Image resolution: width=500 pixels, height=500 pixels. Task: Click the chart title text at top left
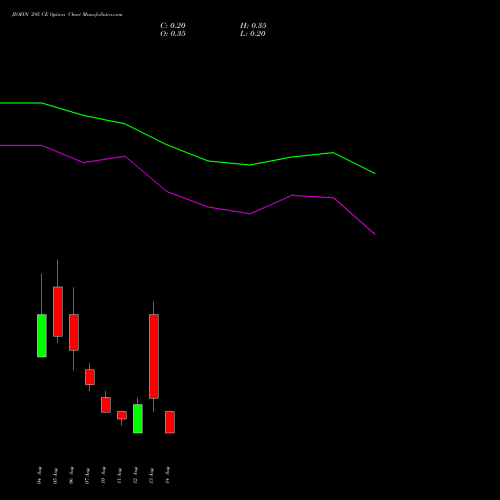pos(67,15)
